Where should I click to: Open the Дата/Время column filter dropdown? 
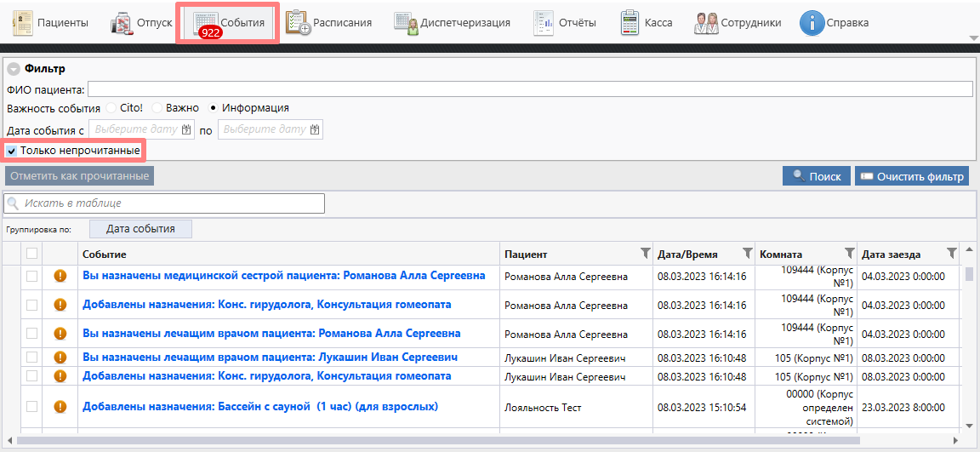747,254
